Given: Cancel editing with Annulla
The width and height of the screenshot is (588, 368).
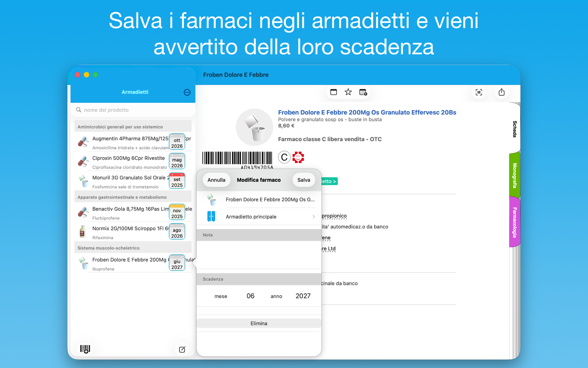Looking at the screenshot, I should [216, 180].
